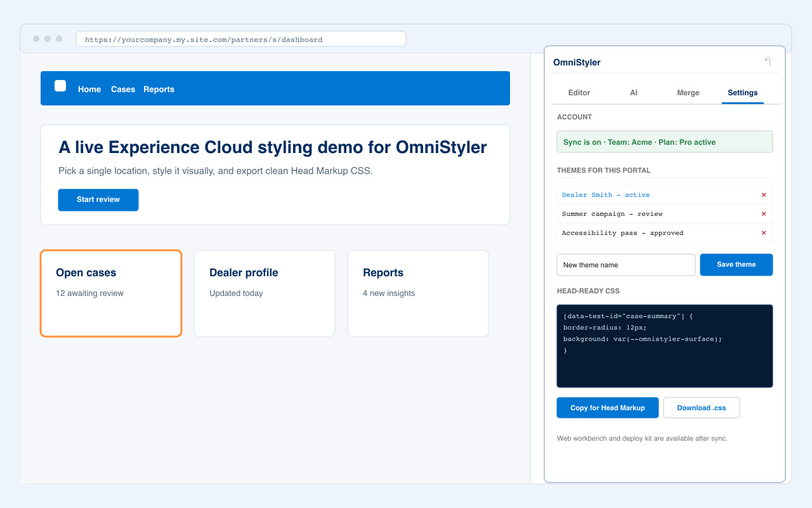Select the Settings tab
The height and width of the screenshot is (508, 812).
click(x=743, y=93)
